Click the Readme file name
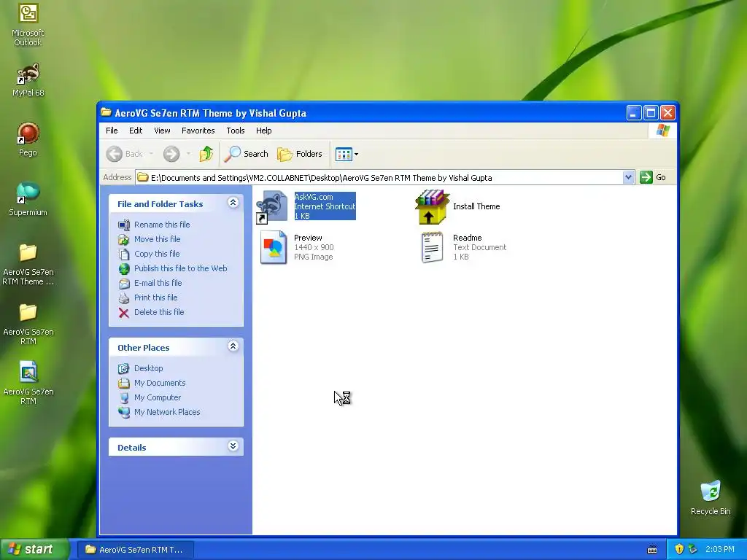Viewport: 747px width, 560px height. 467,238
